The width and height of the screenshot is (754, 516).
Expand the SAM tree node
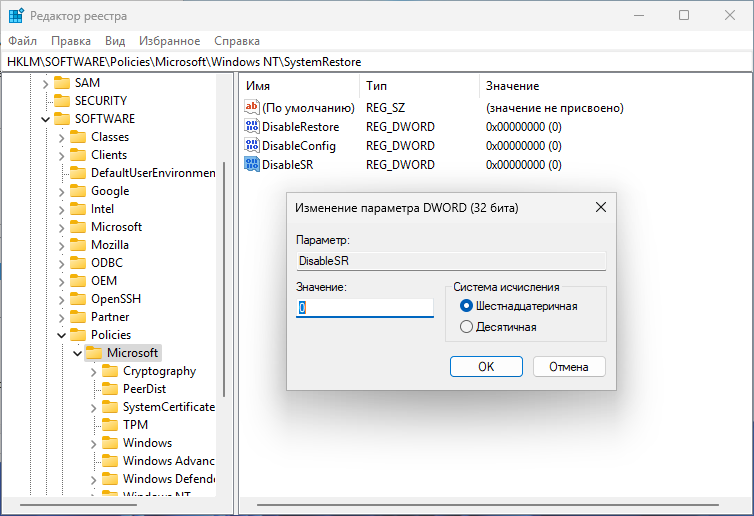point(45,83)
